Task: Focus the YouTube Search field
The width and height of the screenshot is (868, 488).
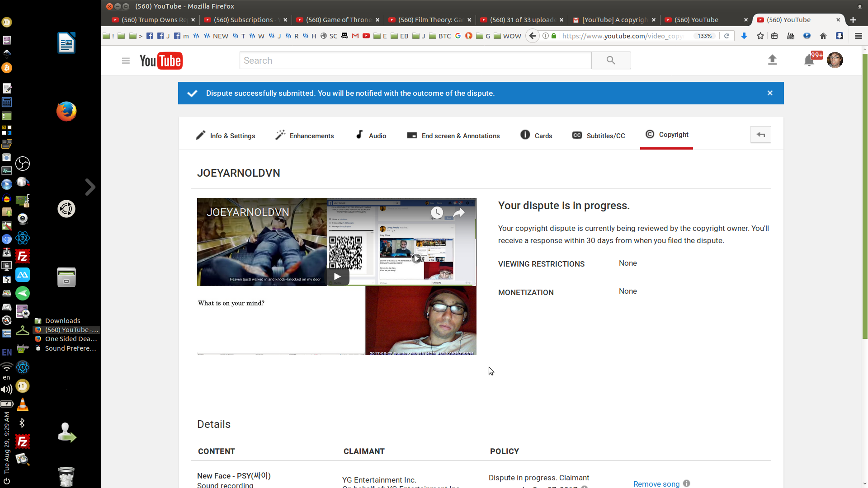Action: (415, 60)
